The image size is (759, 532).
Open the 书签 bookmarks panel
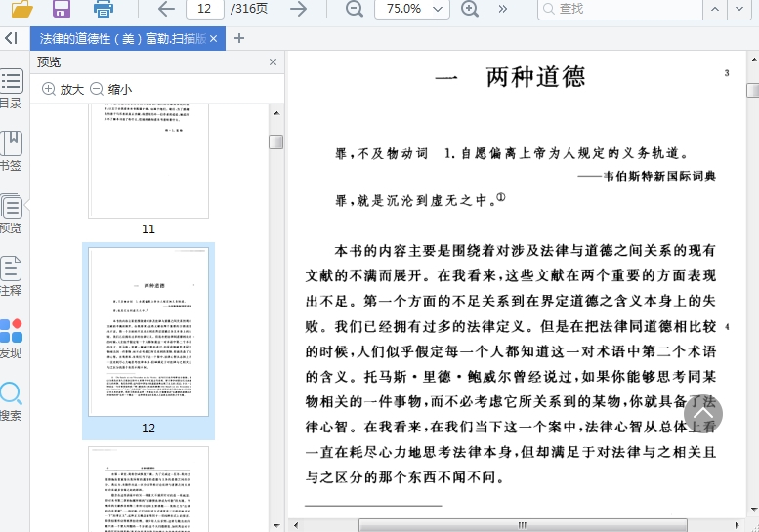point(11,151)
